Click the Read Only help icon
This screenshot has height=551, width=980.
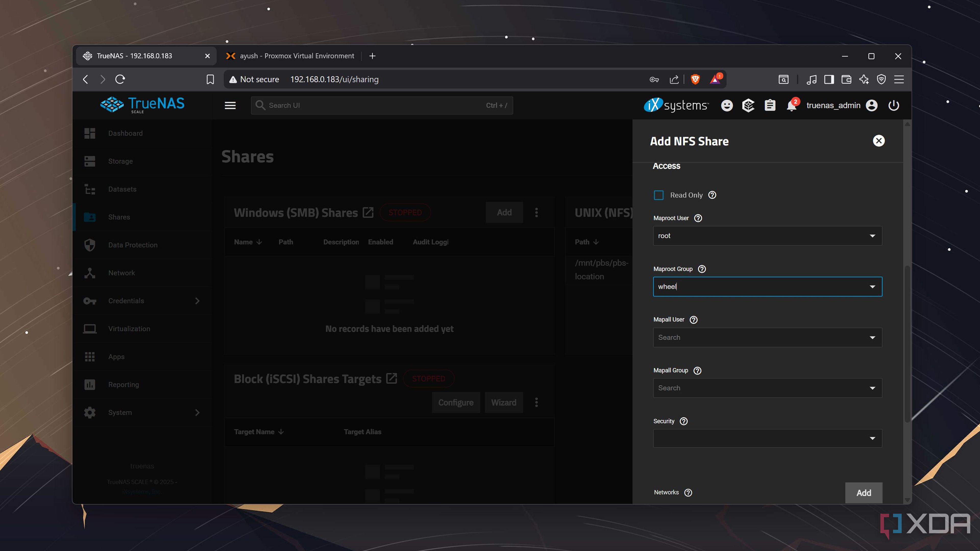(712, 195)
